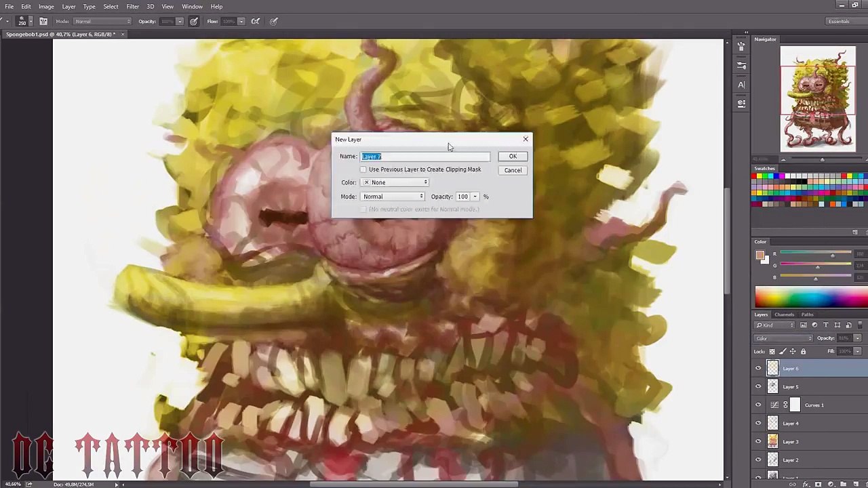The image size is (868, 488).
Task: Open the brush Mode dropdown in options bar
Action: (102, 21)
